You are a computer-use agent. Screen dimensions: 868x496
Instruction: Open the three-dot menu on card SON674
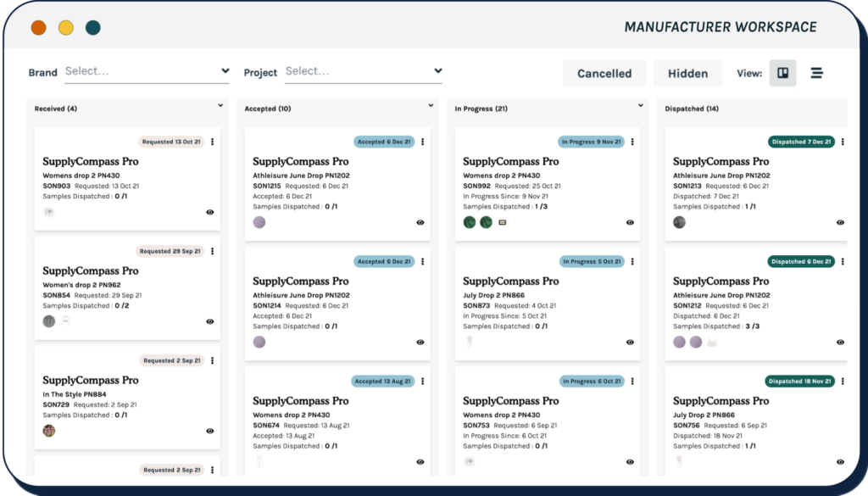[x=422, y=382]
